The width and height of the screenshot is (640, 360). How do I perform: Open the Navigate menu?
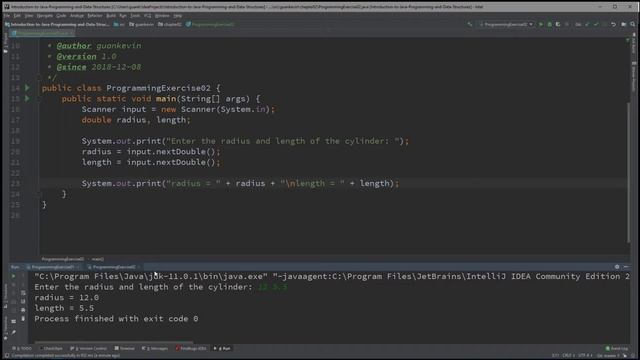(x=44, y=16)
